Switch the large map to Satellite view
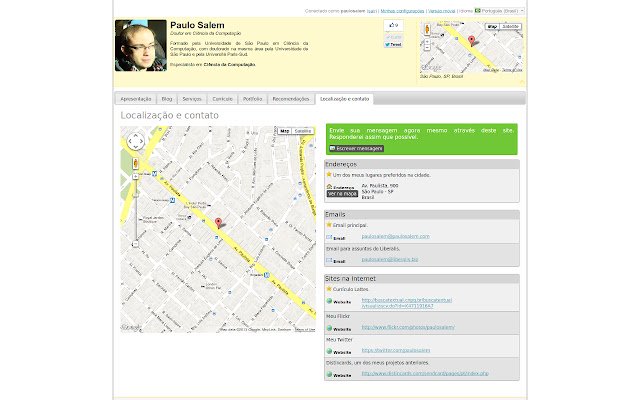 click(x=302, y=131)
